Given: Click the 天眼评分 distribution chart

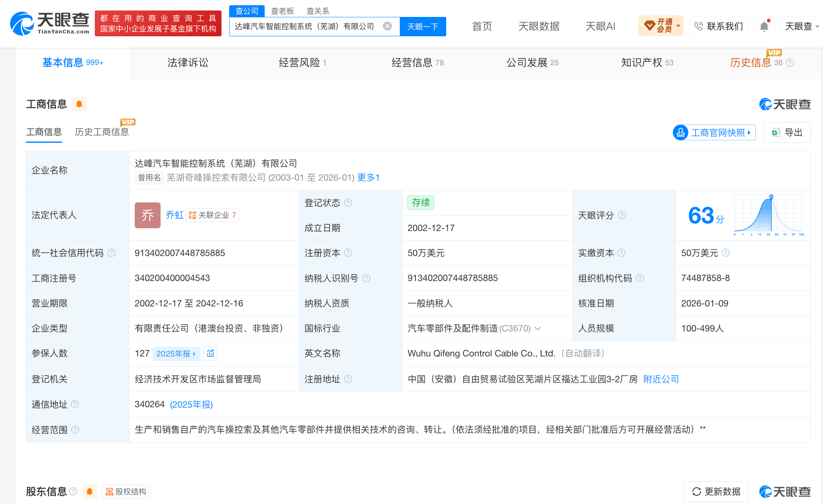Looking at the screenshot, I should (x=768, y=215).
